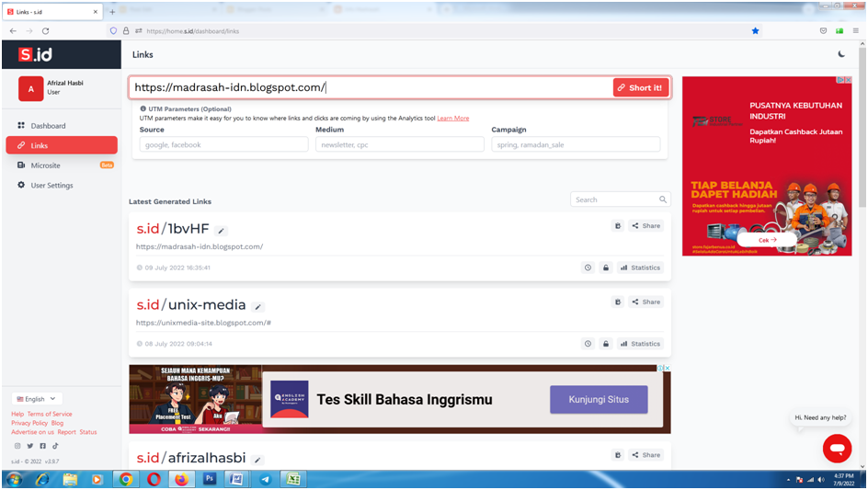Click the Learn More link
Screen dimensions: 868x490
452,118
